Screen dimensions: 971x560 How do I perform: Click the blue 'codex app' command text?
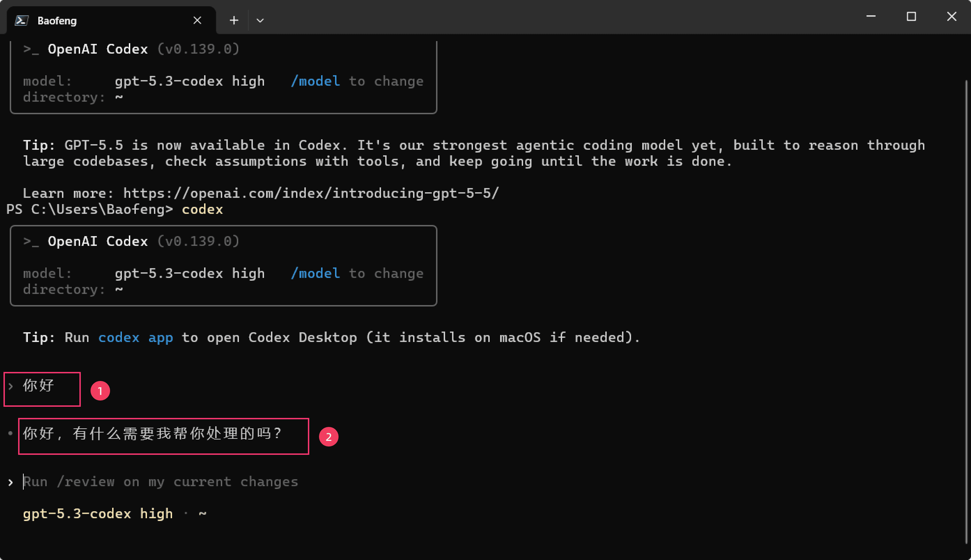tap(135, 337)
